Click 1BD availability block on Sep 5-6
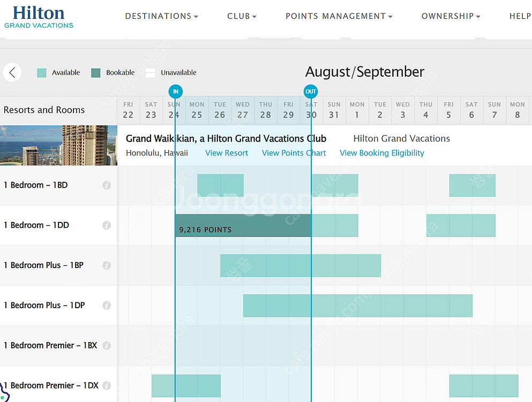 tap(473, 185)
